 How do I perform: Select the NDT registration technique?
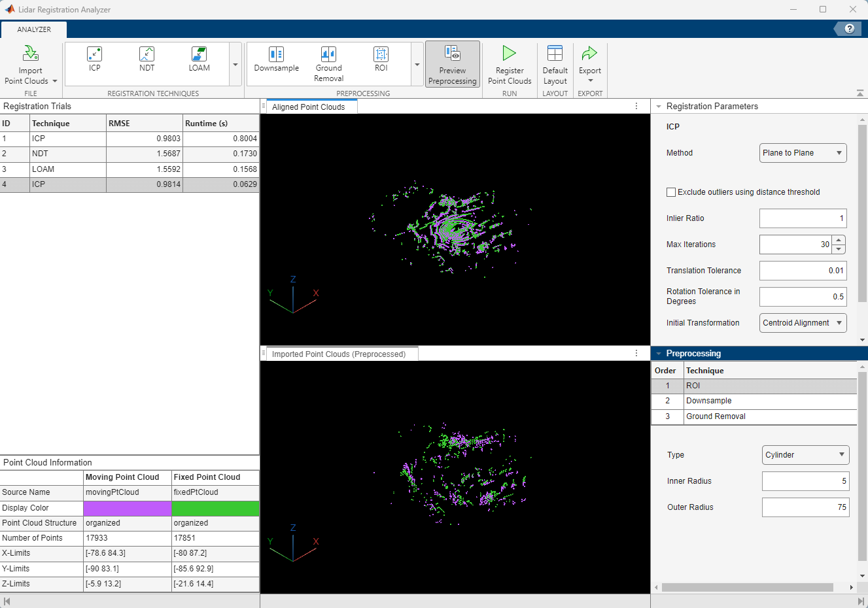(147, 62)
